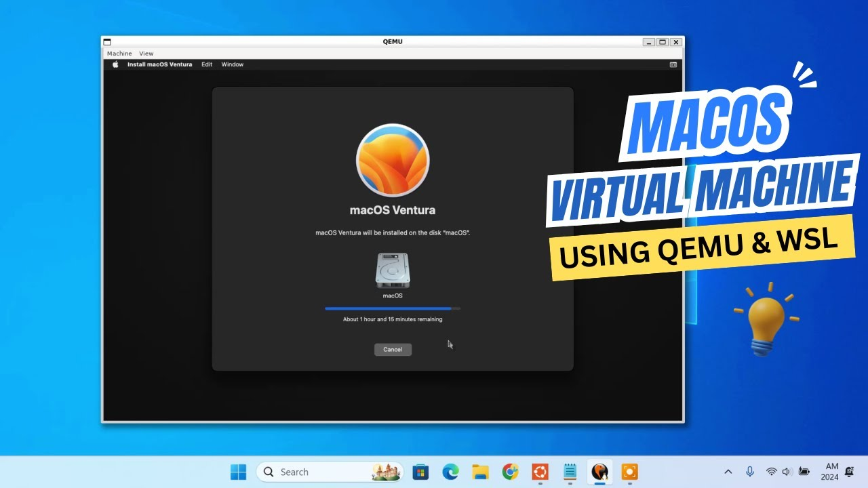Click the Apple logo menu
Viewport: 868px width, 488px height.
(x=115, y=64)
